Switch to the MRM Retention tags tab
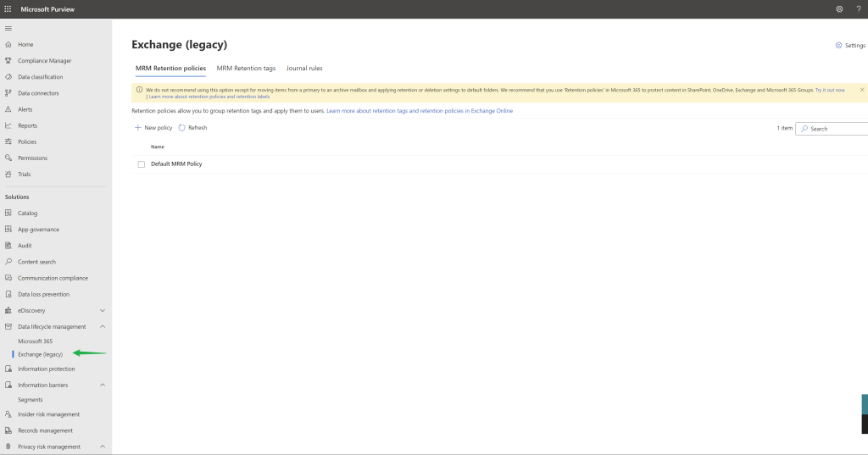Screen dimensions: 868x455 coord(246,68)
